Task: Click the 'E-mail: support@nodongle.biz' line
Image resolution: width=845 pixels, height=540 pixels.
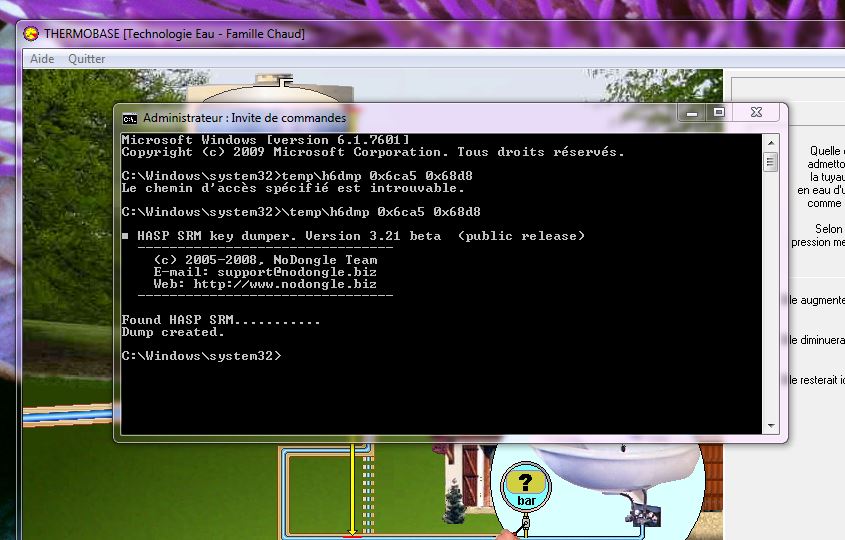Action: pyautogui.click(x=265, y=272)
